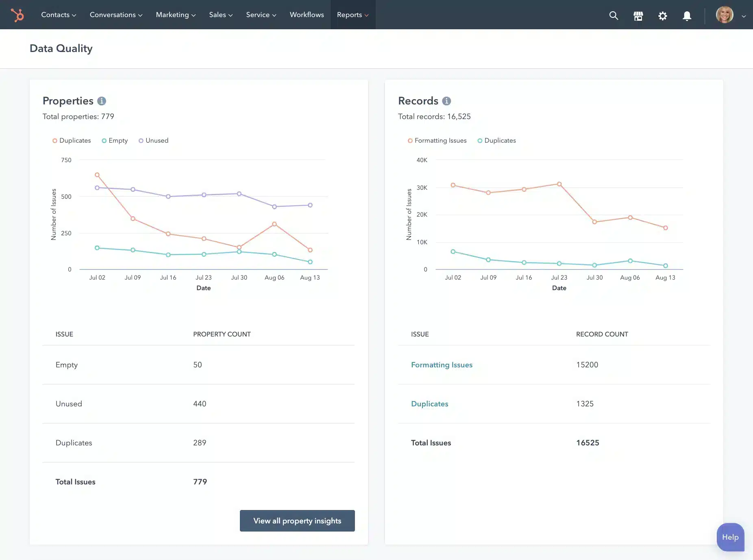Click View all property insights button

click(297, 521)
